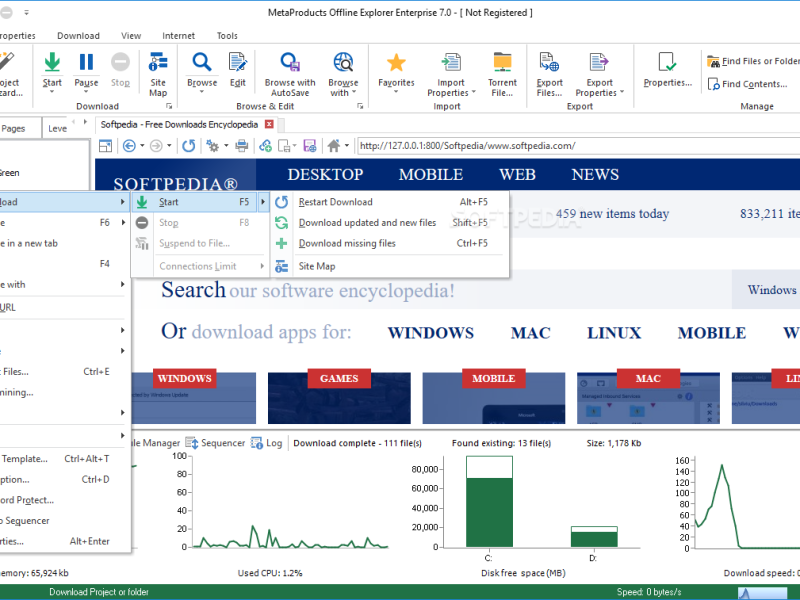800x600 pixels.
Task: Close the Softpedia browser tab
Action: coord(269,124)
